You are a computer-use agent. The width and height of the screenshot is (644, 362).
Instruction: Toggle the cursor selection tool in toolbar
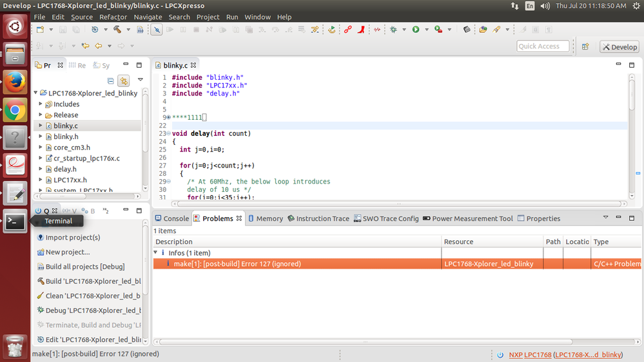(157, 30)
